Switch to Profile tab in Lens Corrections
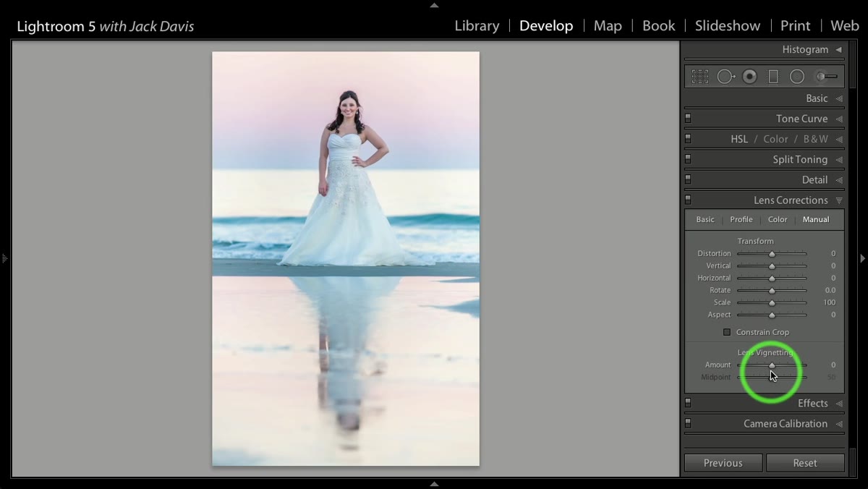This screenshot has height=489, width=868. (741, 219)
